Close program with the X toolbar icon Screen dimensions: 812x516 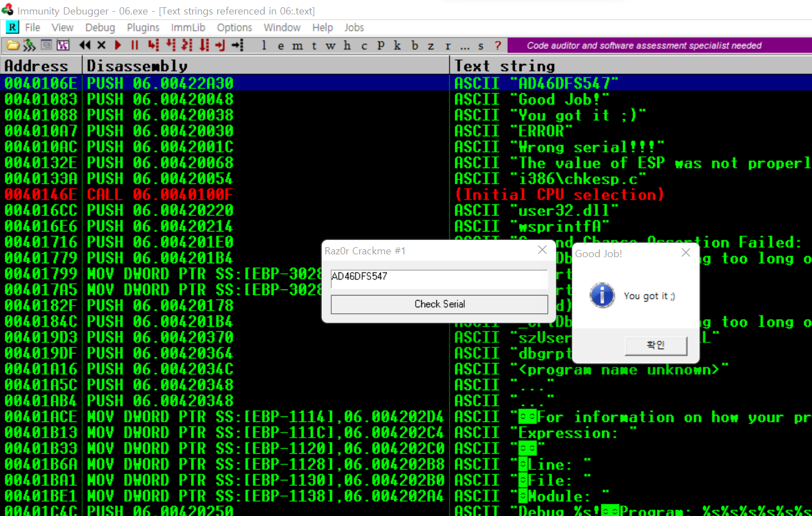pos(101,45)
